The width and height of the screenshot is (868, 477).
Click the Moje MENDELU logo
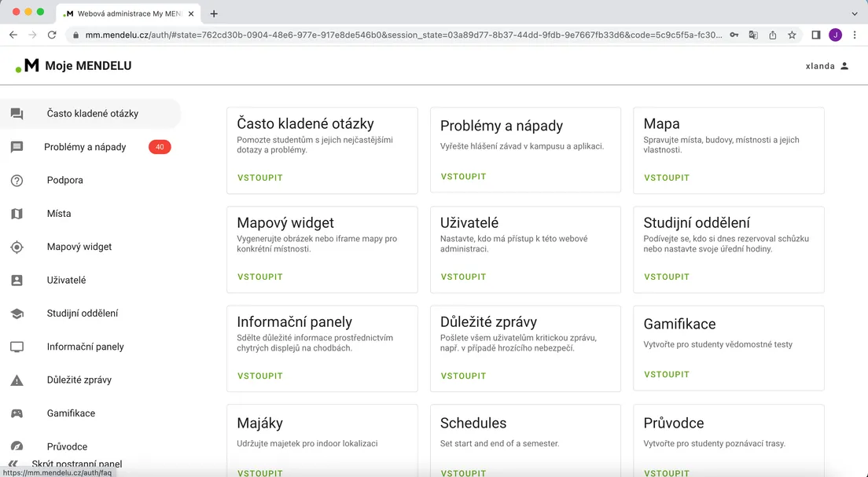tap(74, 66)
